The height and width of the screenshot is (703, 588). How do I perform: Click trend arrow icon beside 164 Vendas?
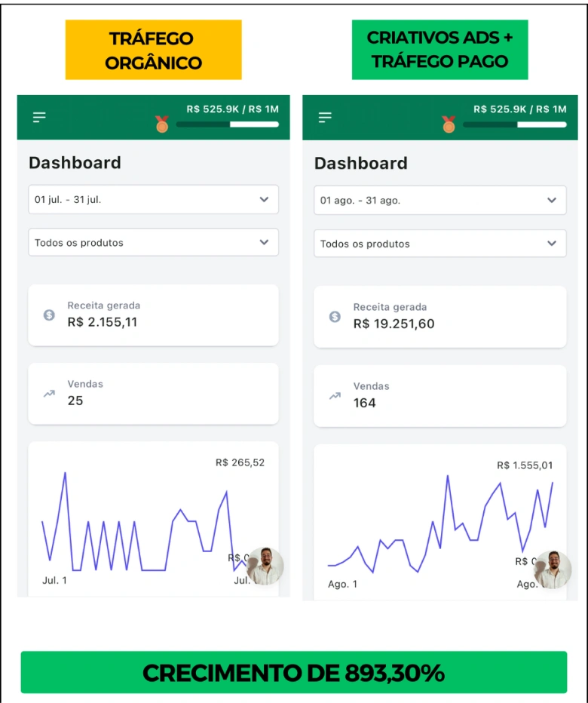pos(335,395)
